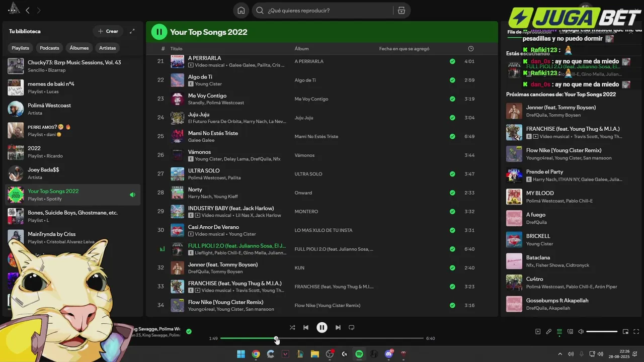Open the MainTrynda by Criss playlist

click(73, 238)
